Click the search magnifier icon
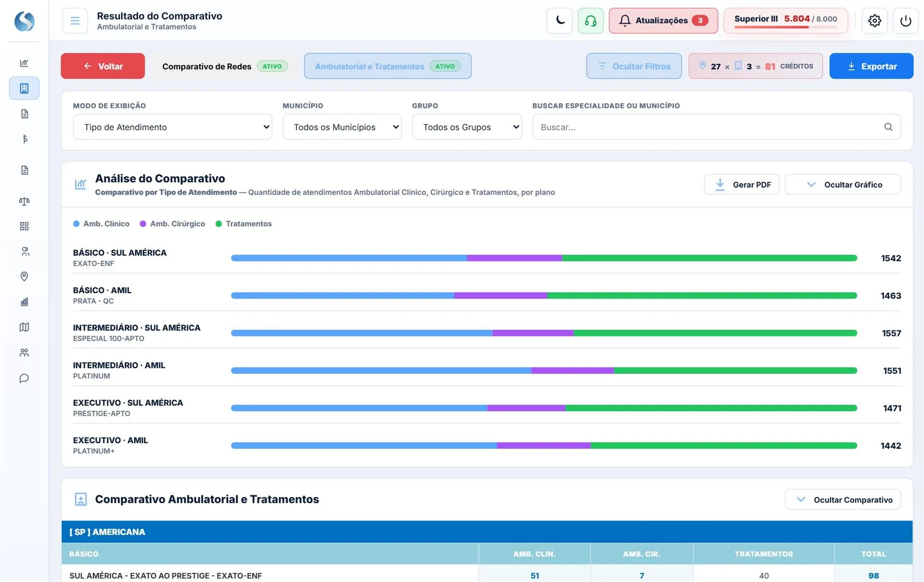924x582 pixels. pos(888,127)
